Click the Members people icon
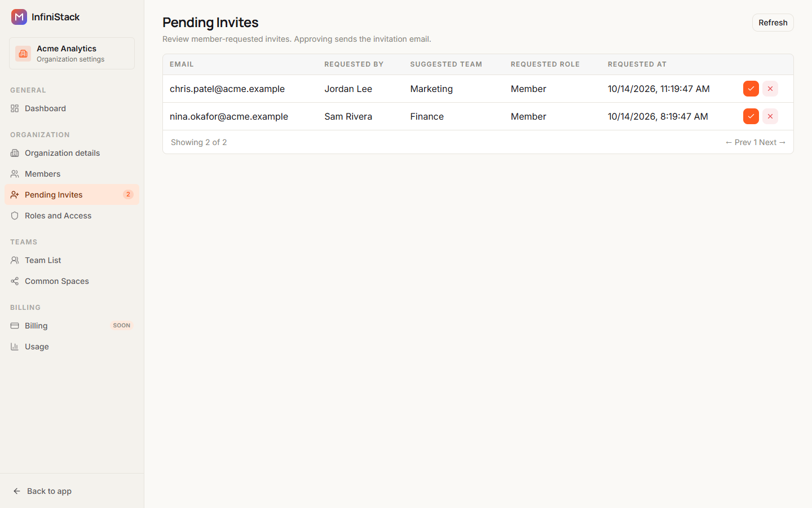The width and height of the screenshot is (812, 508). (15, 174)
